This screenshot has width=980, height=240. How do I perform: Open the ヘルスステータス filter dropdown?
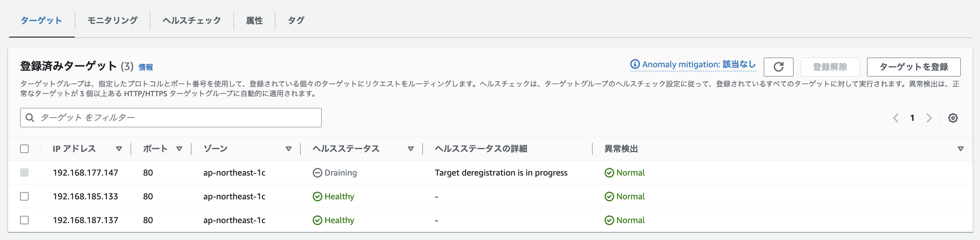(411, 149)
